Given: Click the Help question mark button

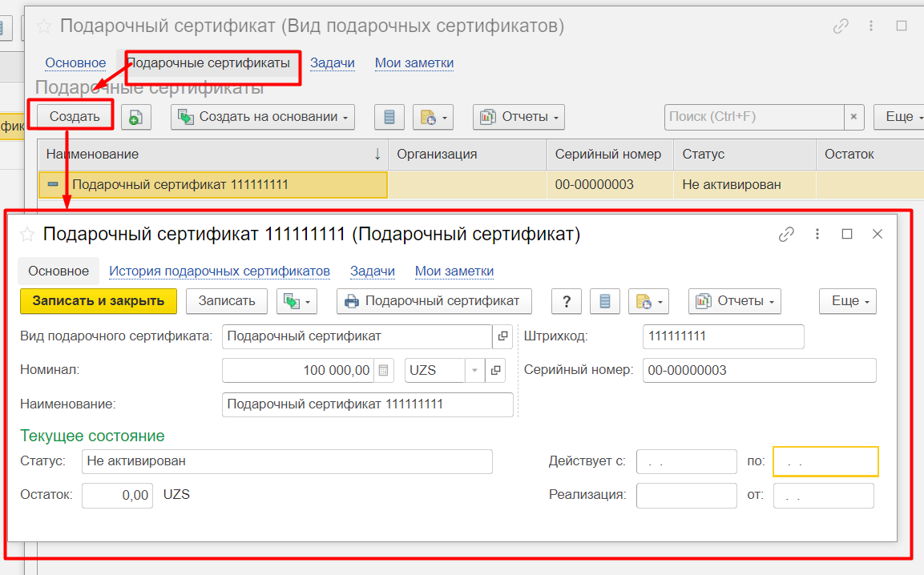Looking at the screenshot, I should tap(567, 301).
